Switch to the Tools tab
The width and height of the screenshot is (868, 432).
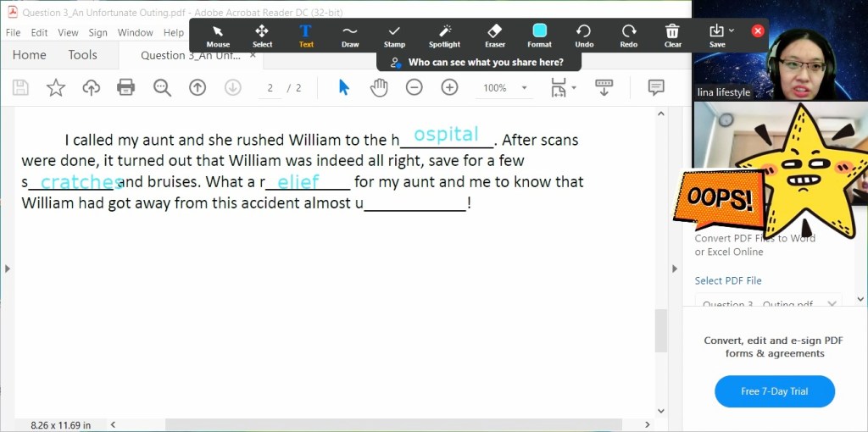[82, 55]
